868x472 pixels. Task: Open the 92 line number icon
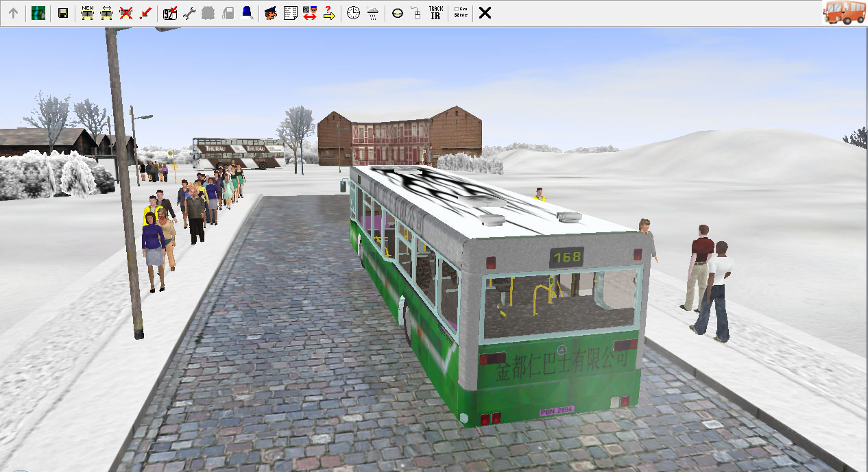[x=170, y=13]
